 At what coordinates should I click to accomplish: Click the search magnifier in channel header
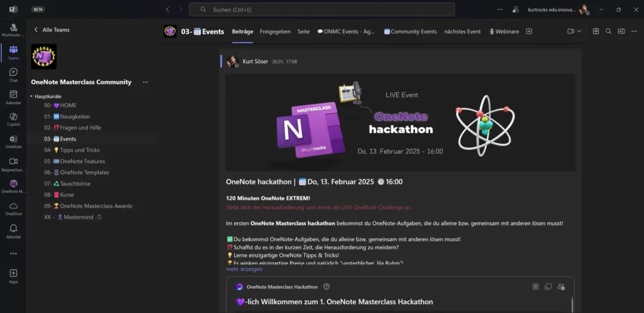point(608,31)
